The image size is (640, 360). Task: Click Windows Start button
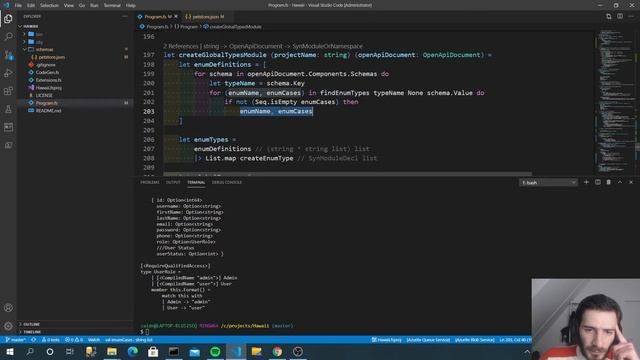pyautogui.click(x=9, y=351)
